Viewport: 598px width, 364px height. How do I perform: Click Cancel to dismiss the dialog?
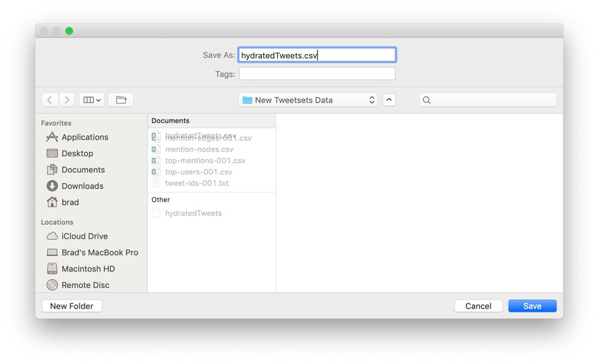478,305
